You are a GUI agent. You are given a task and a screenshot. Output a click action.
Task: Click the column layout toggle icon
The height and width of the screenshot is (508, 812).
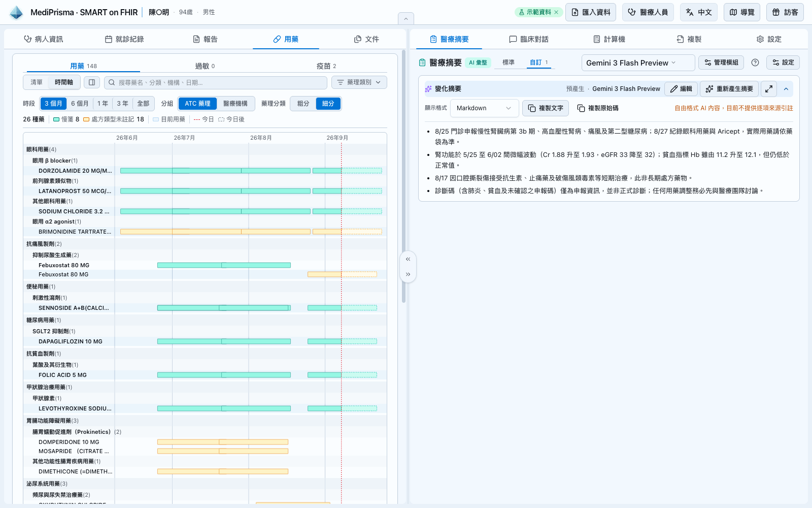pyautogui.click(x=92, y=82)
